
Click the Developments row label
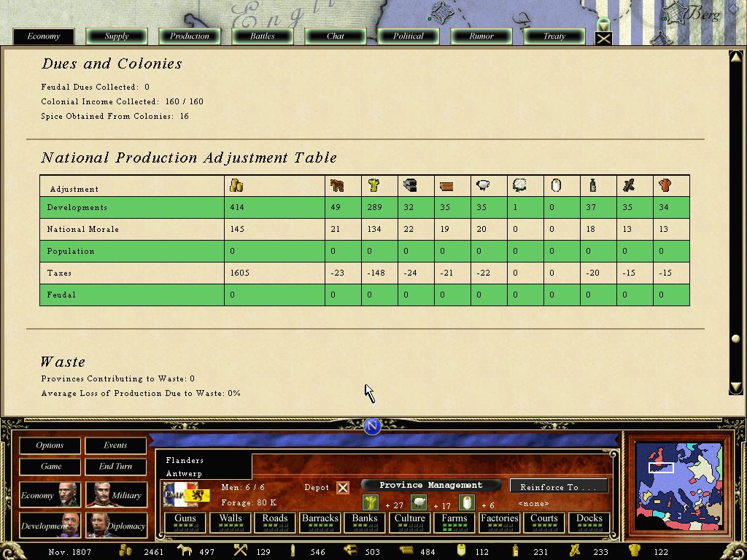(77, 208)
